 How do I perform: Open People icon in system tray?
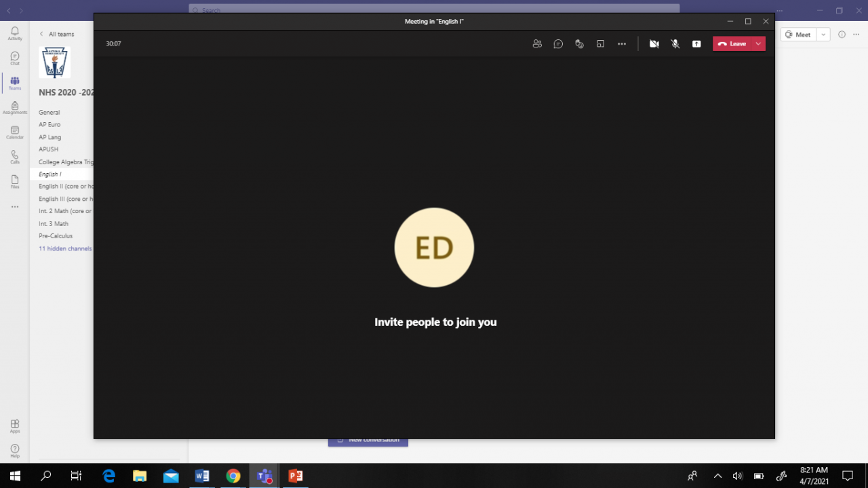[692, 476]
